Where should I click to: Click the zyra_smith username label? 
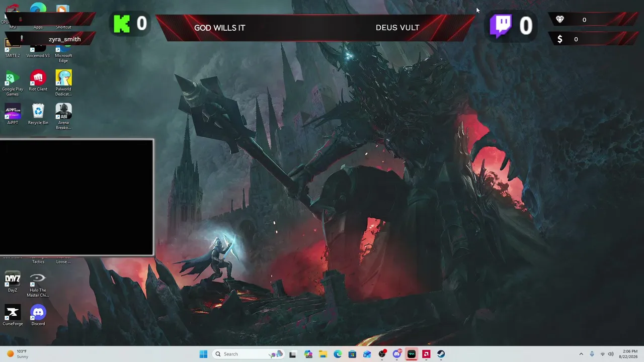pos(64,39)
